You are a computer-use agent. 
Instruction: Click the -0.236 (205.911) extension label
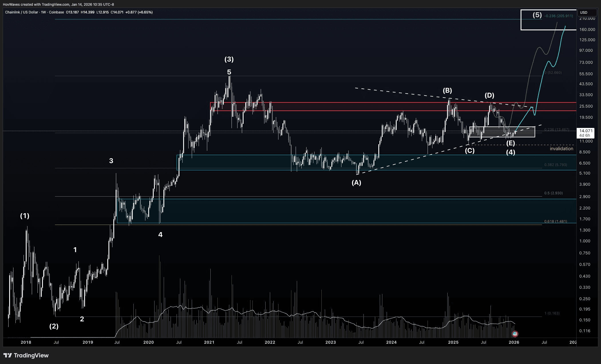[559, 16]
